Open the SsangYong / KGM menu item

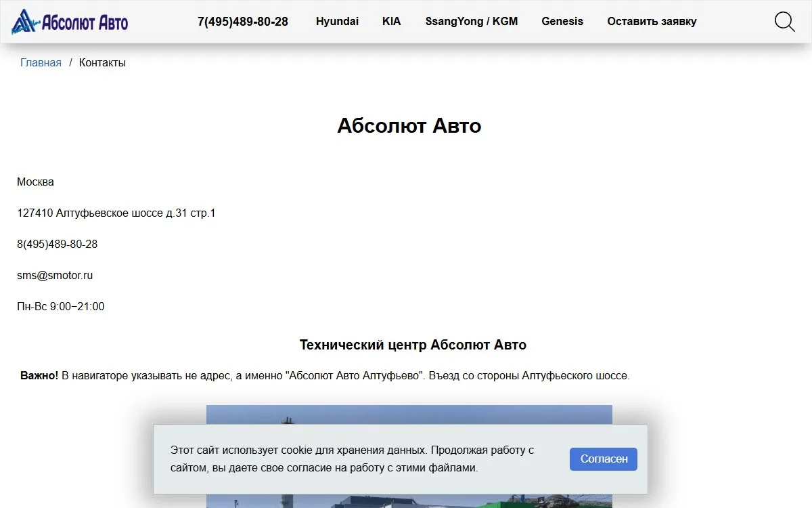[472, 22]
